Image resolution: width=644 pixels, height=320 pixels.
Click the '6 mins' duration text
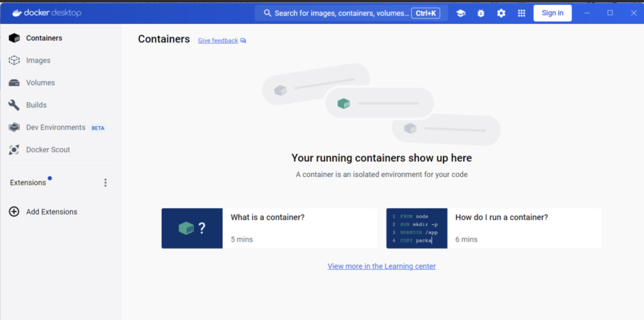(x=466, y=240)
